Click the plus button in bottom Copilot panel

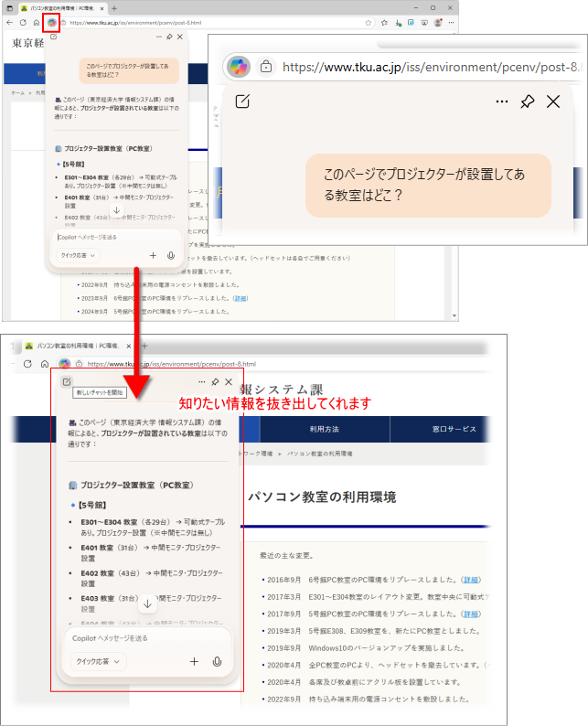click(194, 661)
